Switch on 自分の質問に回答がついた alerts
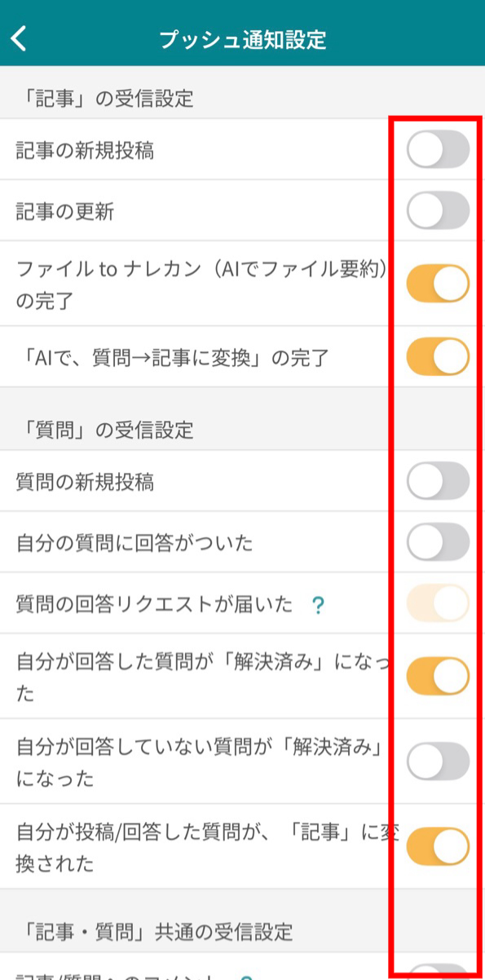The width and height of the screenshot is (485, 980). pyautogui.click(x=437, y=541)
